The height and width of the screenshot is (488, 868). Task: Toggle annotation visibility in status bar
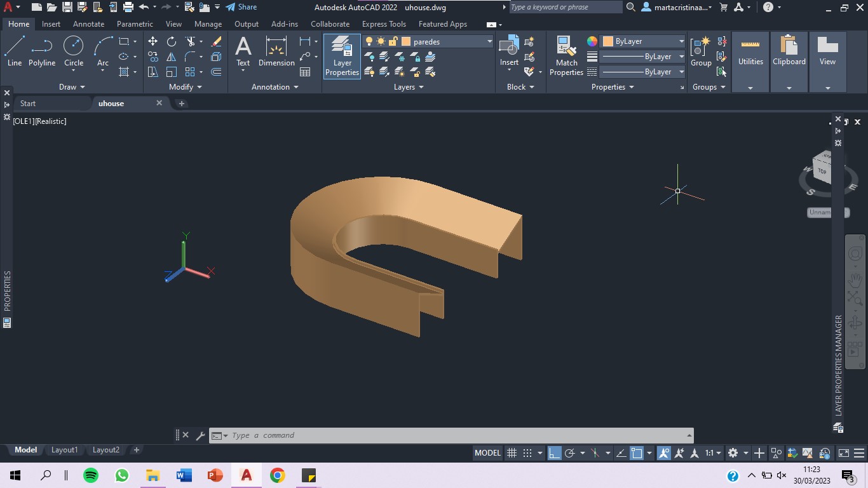(x=664, y=453)
